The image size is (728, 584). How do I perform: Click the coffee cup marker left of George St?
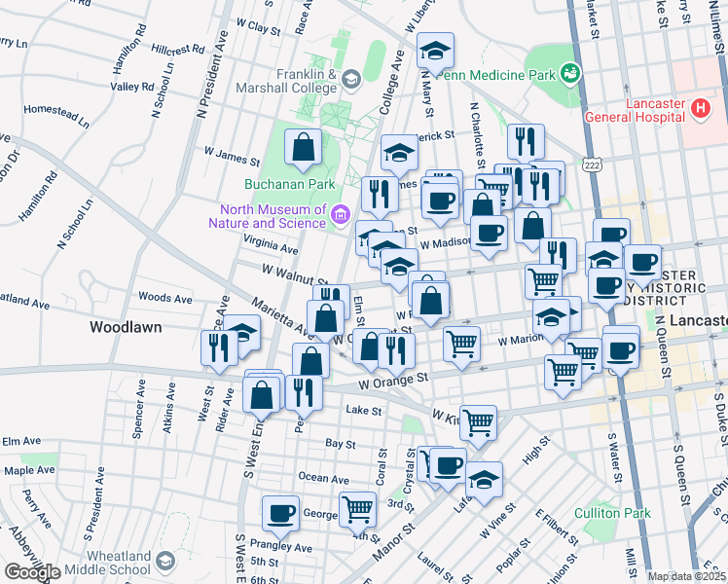[280, 514]
